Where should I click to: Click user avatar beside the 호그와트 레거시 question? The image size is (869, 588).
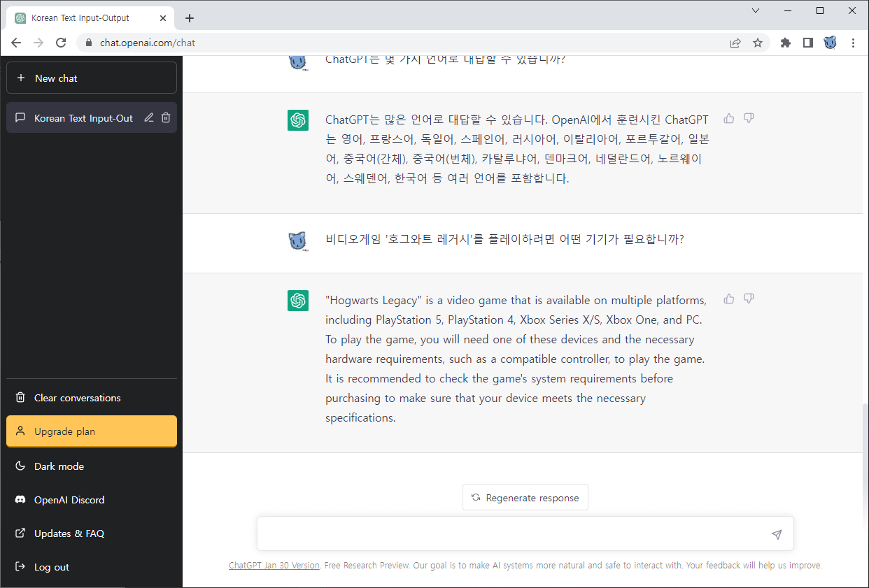(x=298, y=241)
